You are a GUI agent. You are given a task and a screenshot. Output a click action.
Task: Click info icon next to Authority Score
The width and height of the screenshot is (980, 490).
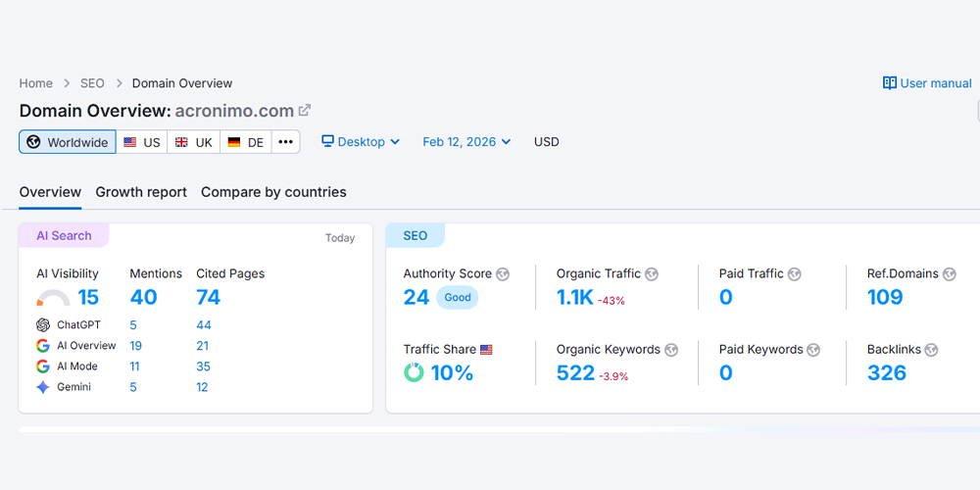pyautogui.click(x=503, y=274)
